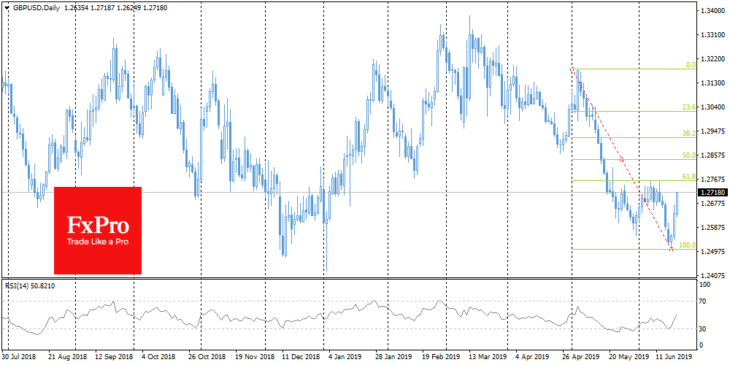Click the 1.24075 price scale label

712,276
